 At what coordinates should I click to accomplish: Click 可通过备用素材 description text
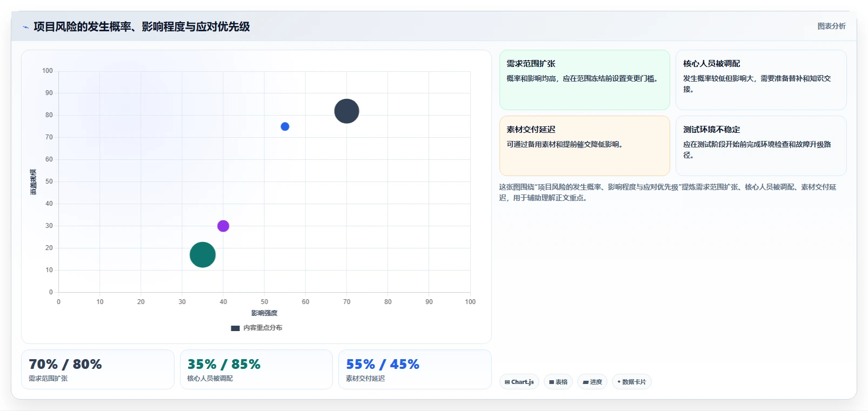point(565,144)
